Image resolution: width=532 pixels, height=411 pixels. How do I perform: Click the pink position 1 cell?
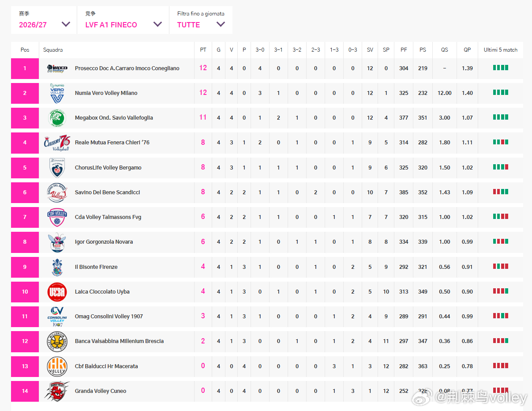click(25, 68)
